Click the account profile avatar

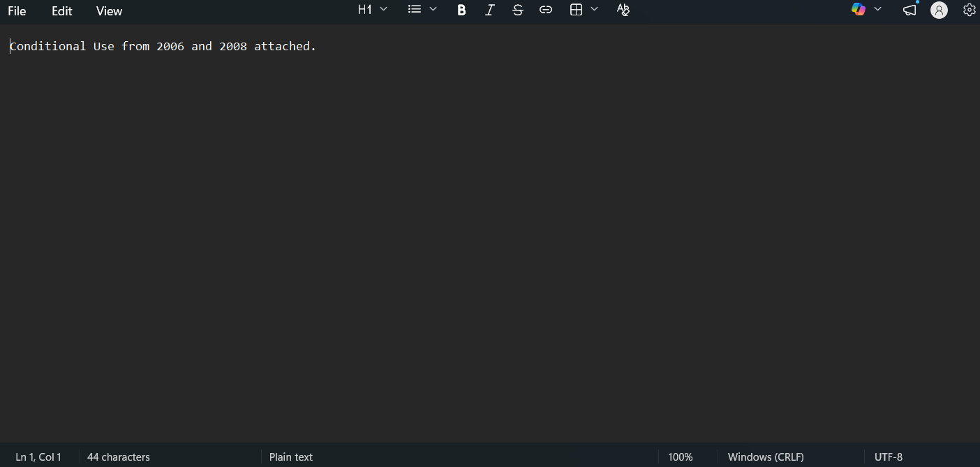coord(939,10)
